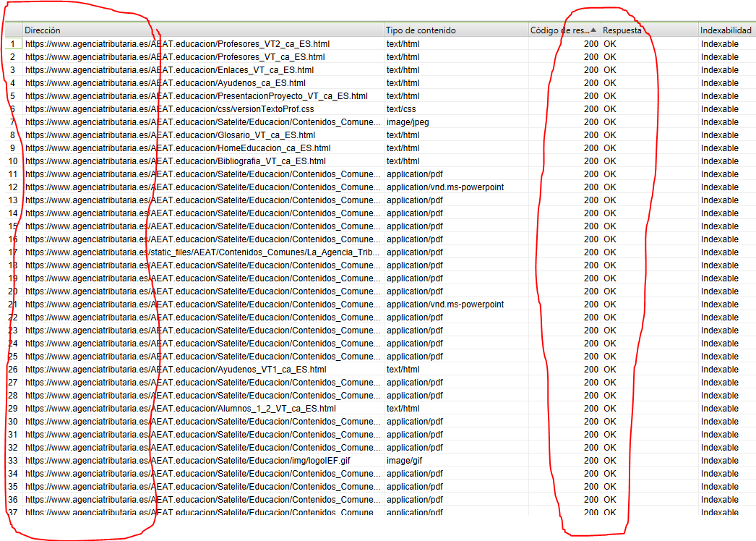Screen dimensions: 756x541
Task: Click text/html cell in row 29
Action: 403,409
